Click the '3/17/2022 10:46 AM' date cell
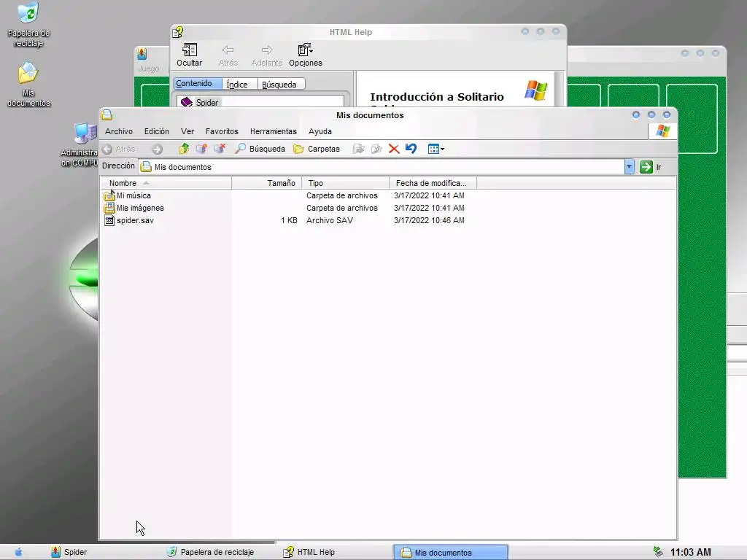This screenshot has height=560, width=747. (x=429, y=220)
